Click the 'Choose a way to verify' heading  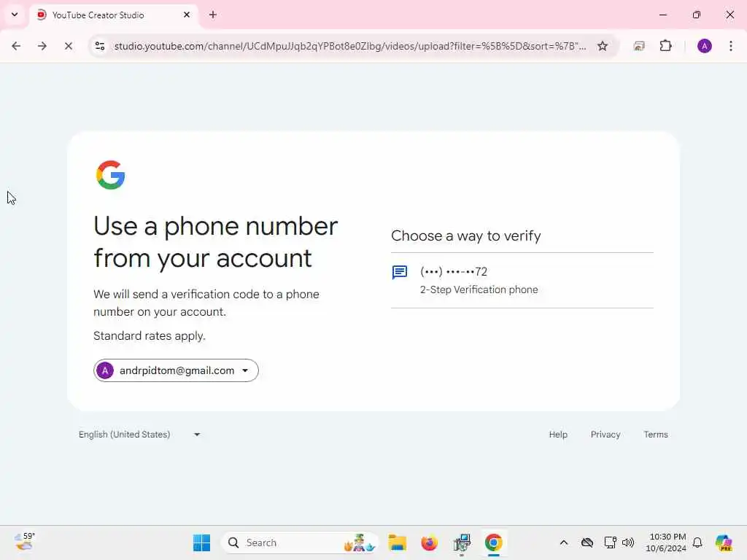[x=466, y=236]
